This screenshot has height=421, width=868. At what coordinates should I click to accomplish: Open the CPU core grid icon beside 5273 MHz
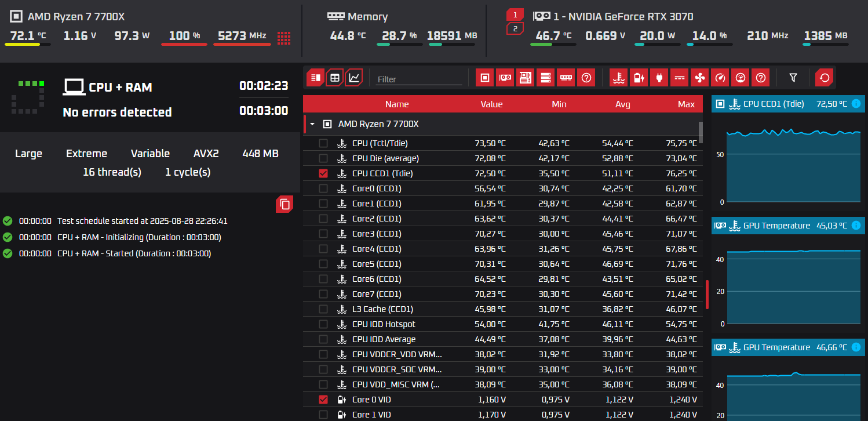(283, 38)
